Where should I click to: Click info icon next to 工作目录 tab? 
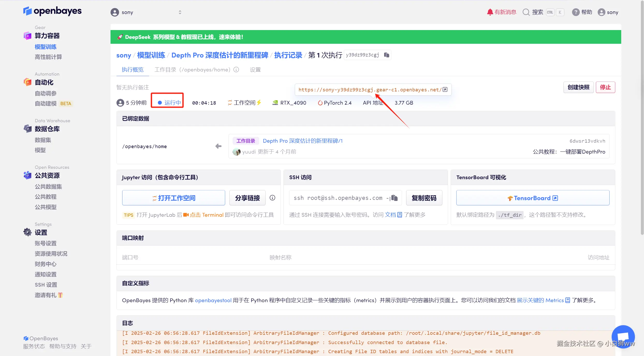coord(236,70)
